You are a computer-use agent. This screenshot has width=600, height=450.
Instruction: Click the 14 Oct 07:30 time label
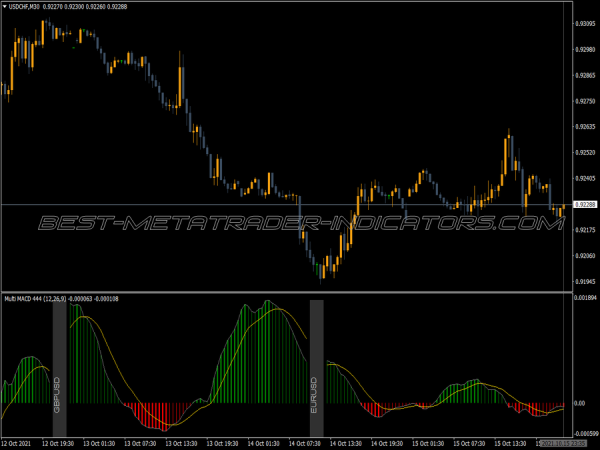point(305,443)
